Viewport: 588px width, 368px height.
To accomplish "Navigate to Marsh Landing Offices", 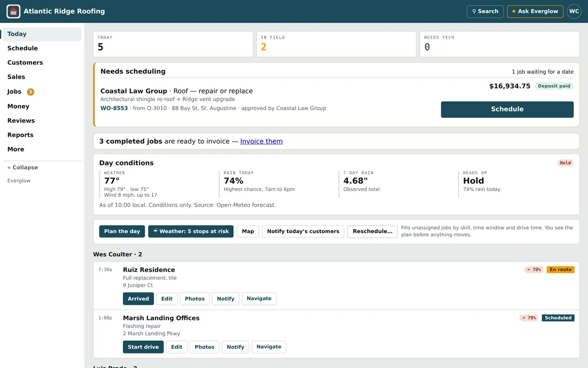I will [x=269, y=347].
